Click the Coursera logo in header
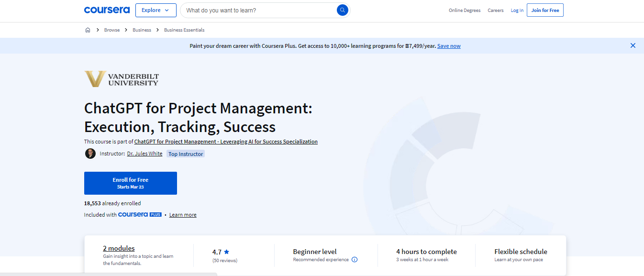This screenshot has width=644, height=276. click(x=107, y=10)
